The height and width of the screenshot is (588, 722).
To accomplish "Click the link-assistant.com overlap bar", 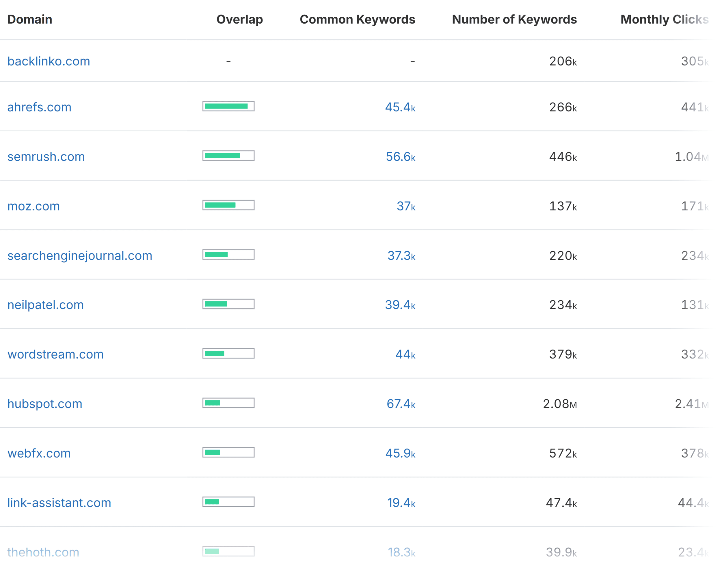I will [x=228, y=502].
